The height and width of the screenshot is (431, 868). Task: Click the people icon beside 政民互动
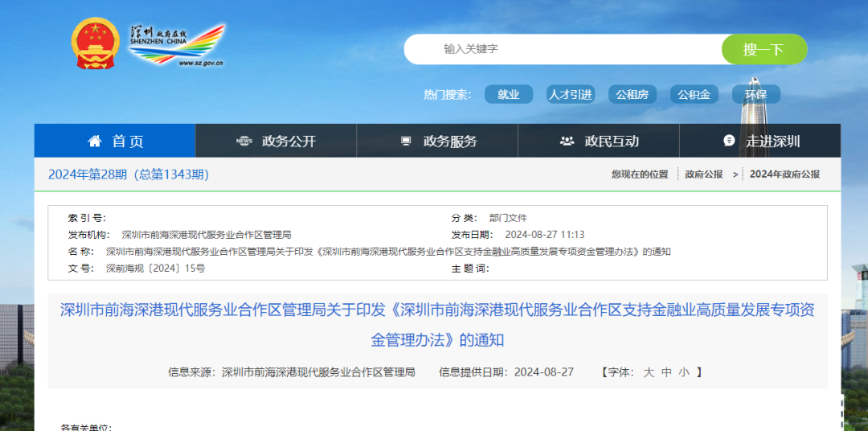coord(567,142)
